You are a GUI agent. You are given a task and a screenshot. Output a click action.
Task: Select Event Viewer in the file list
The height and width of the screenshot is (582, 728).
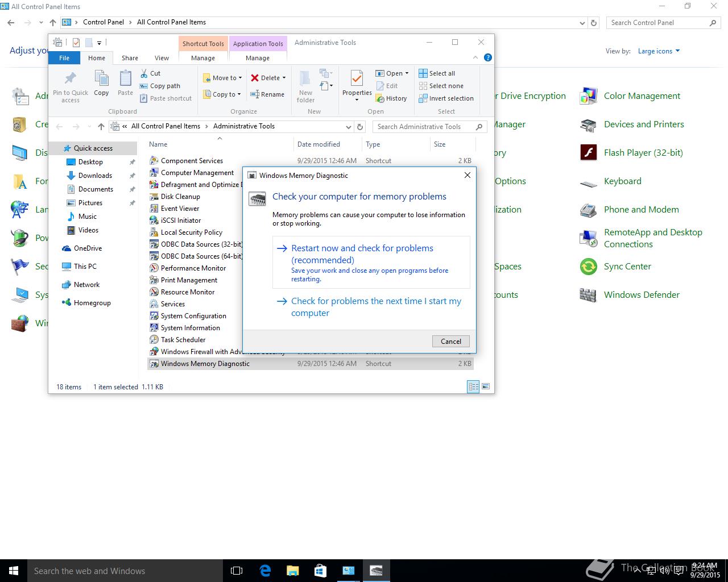tap(180, 209)
